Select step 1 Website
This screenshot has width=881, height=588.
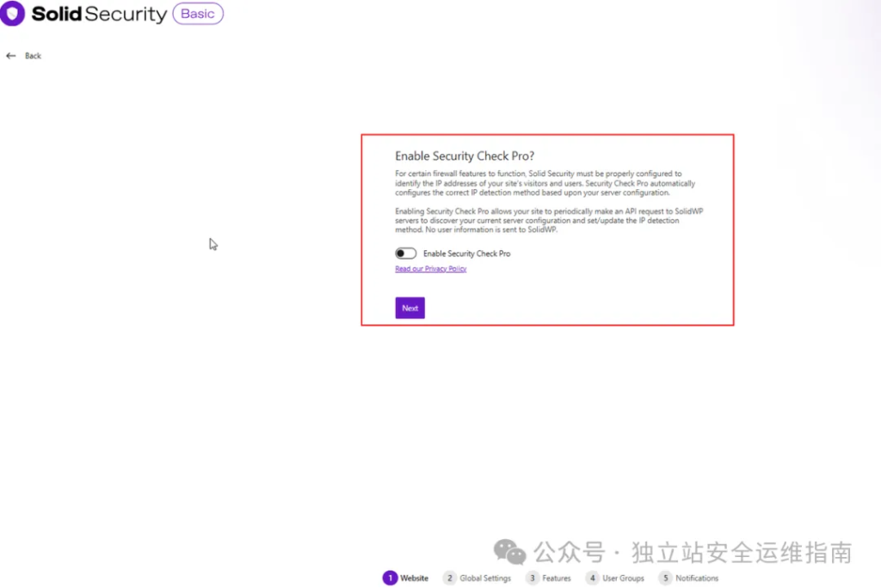coord(406,578)
